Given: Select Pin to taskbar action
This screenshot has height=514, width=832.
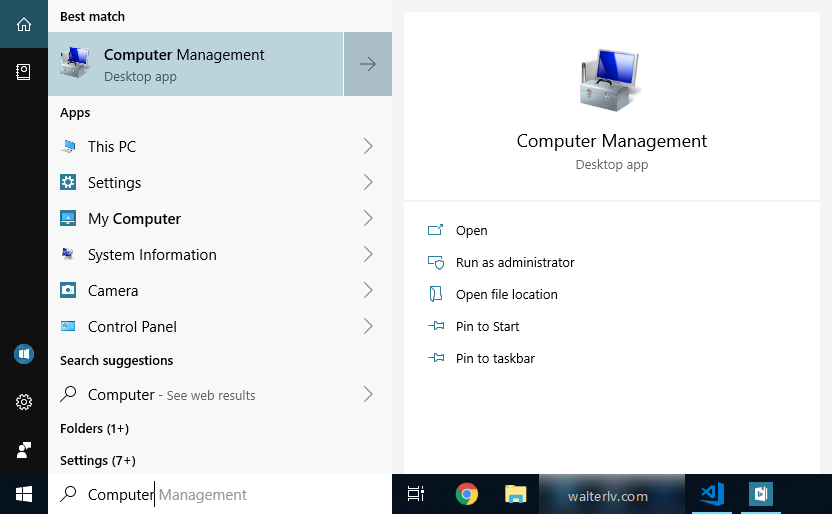Looking at the screenshot, I should click(494, 359).
